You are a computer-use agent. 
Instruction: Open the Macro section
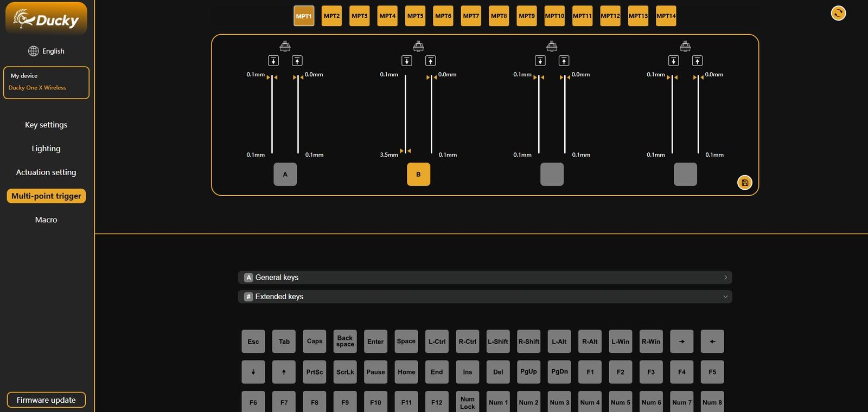(x=46, y=220)
